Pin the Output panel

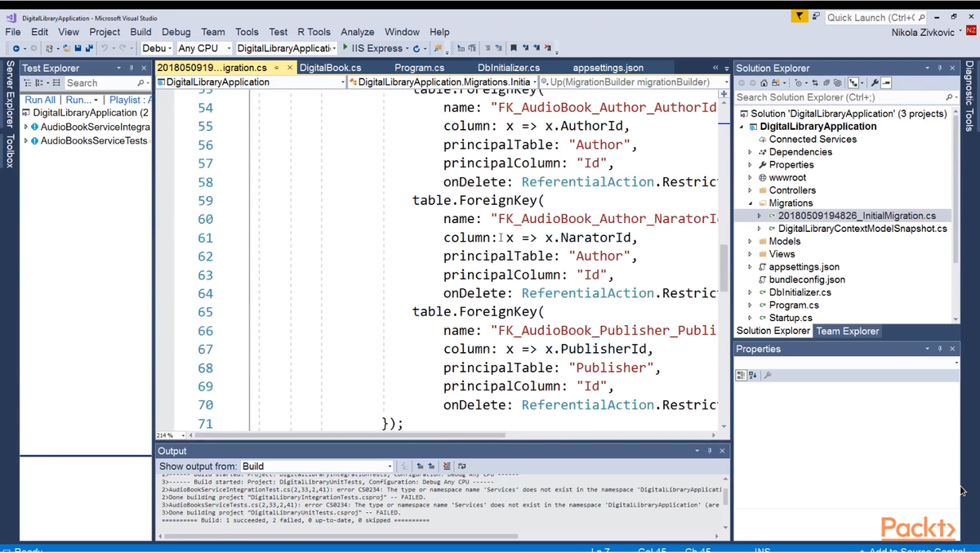pyautogui.click(x=710, y=451)
